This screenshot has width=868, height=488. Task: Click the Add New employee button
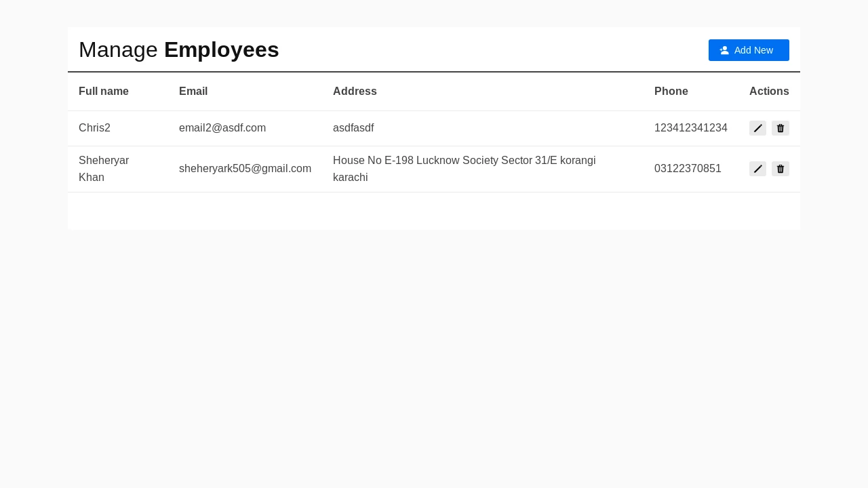pos(749,50)
